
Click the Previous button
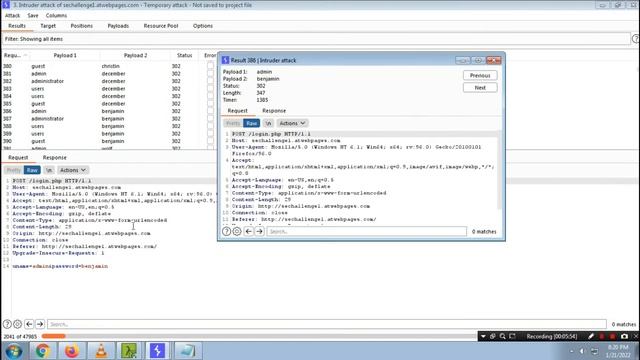pos(480,76)
